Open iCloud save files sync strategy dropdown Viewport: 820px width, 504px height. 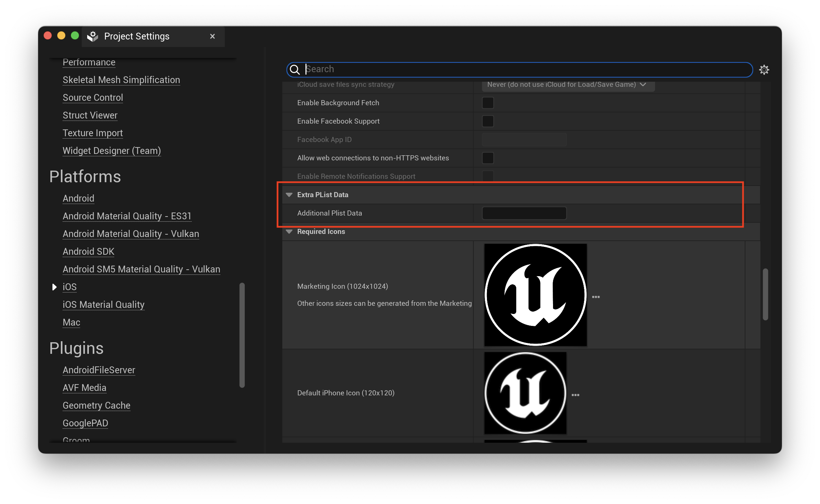point(568,85)
